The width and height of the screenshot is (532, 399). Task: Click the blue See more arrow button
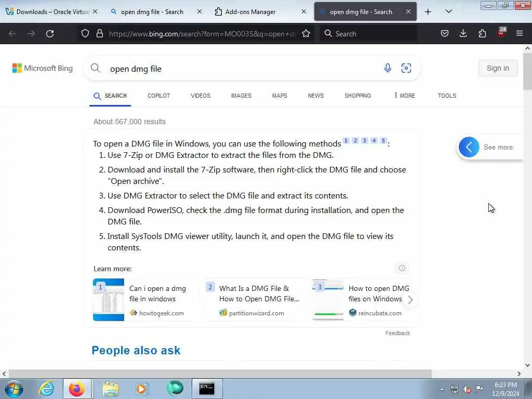(x=469, y=147)
